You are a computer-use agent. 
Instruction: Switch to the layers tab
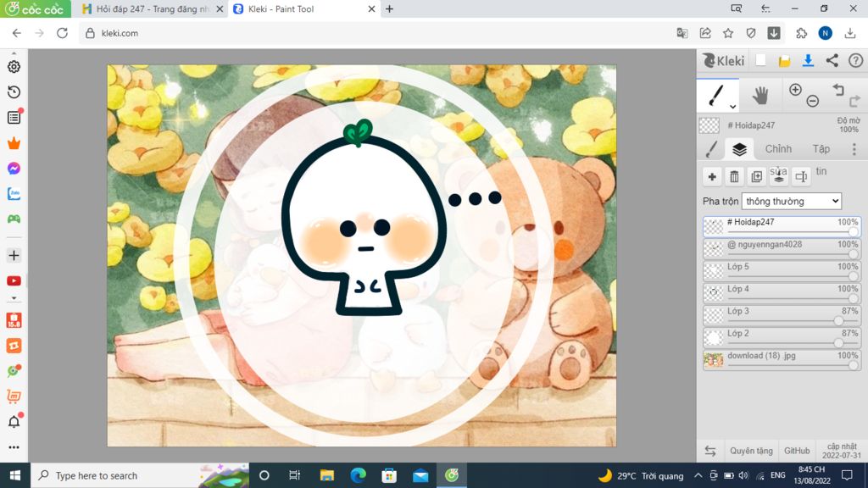click(739, 149)
